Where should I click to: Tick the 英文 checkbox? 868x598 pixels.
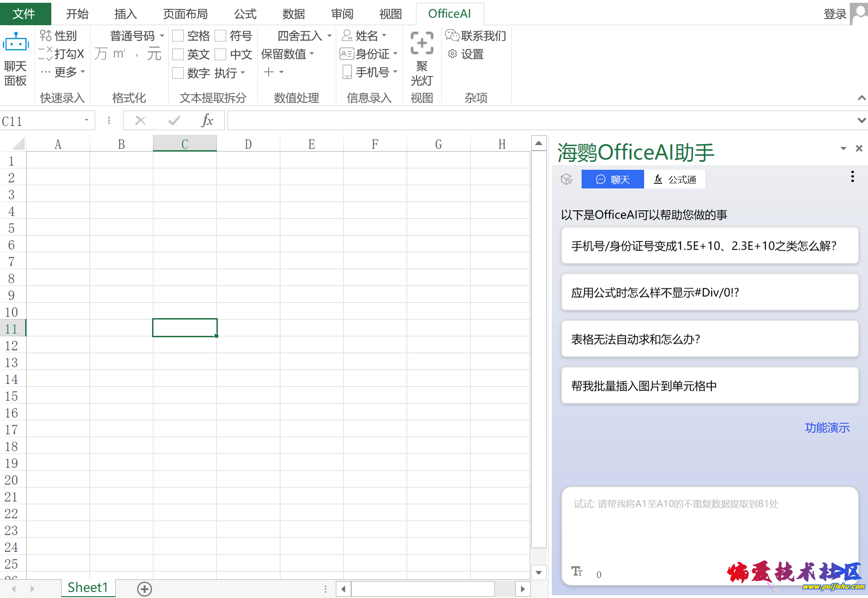[x=178, y=55]
